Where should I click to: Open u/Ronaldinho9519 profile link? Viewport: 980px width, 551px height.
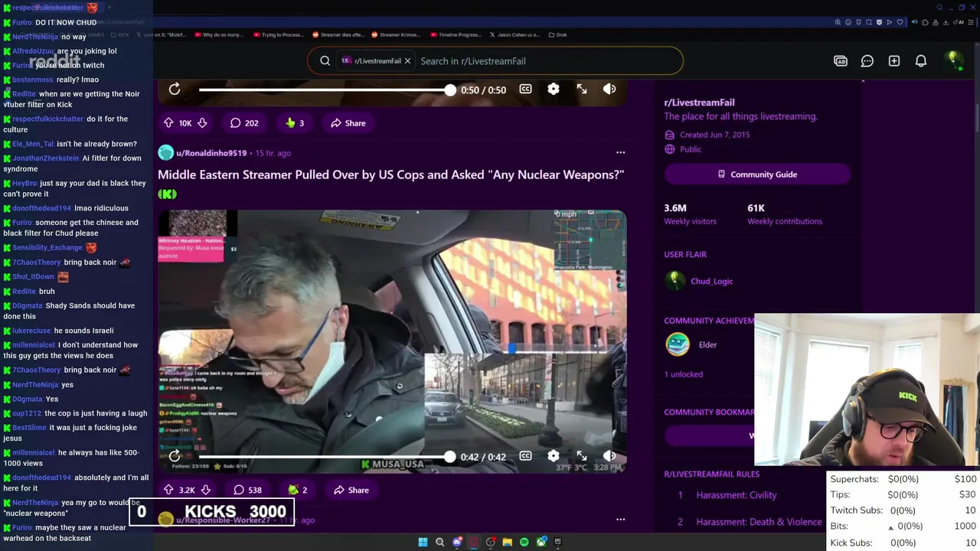click(x=211, y=153)
